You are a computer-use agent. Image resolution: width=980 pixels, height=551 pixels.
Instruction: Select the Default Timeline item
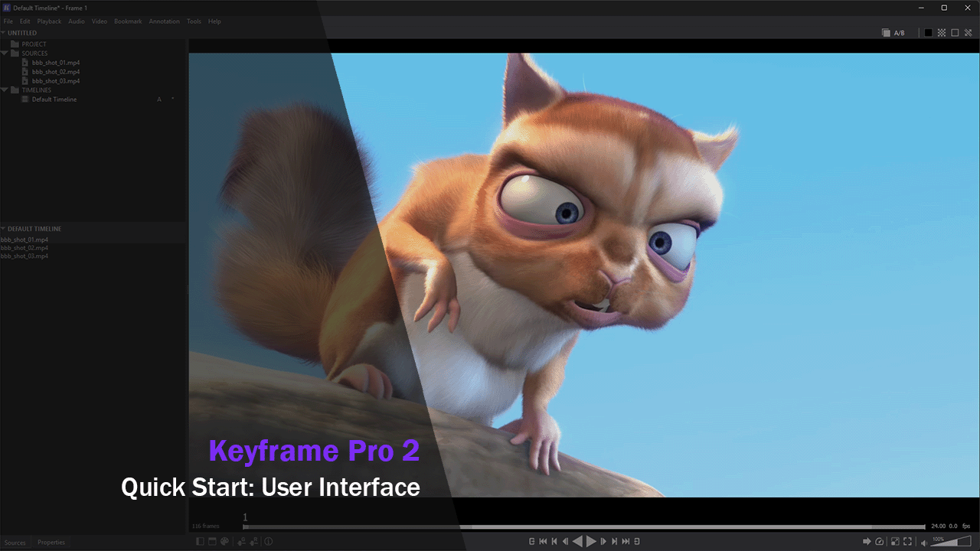point(54,99)
